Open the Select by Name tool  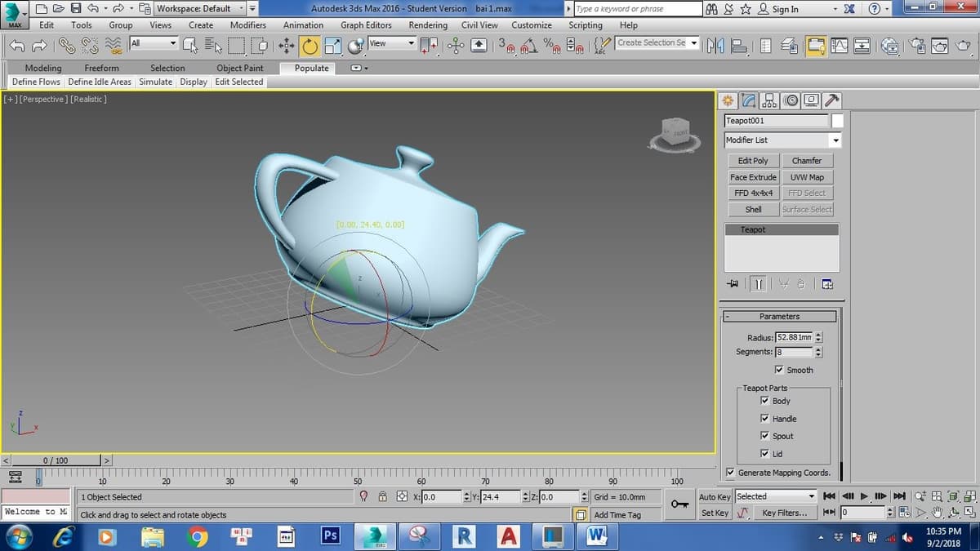point(212,47)
